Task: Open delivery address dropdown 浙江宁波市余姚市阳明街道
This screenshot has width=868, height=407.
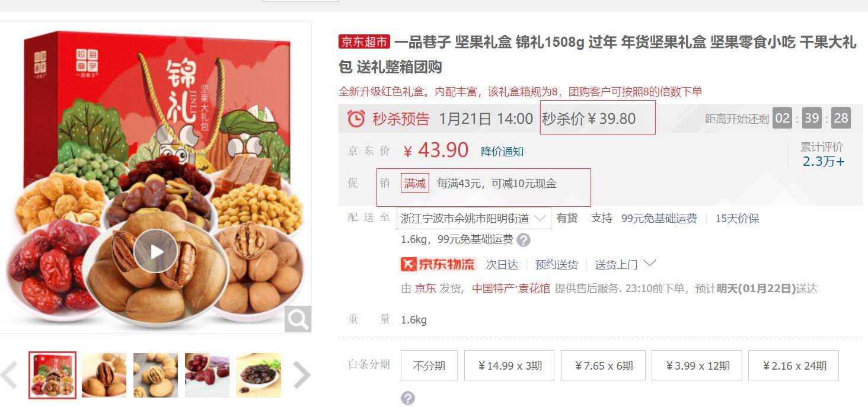Action: coord(474,219)
